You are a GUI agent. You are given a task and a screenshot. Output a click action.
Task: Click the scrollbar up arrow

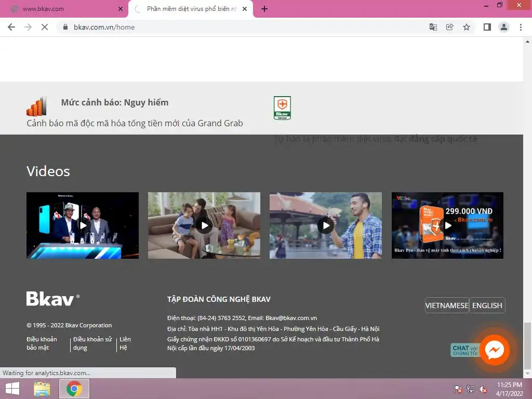point(527,42)
